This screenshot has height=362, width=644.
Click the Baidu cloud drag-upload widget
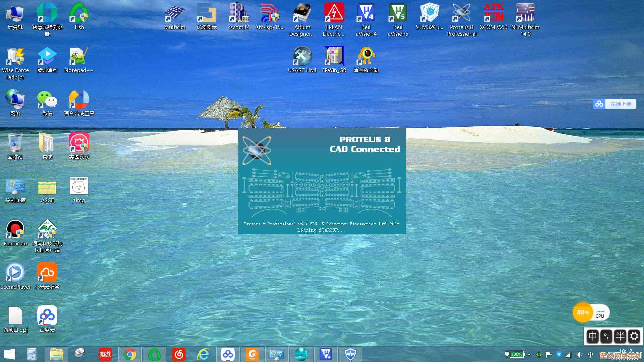(x=614, y=104)
